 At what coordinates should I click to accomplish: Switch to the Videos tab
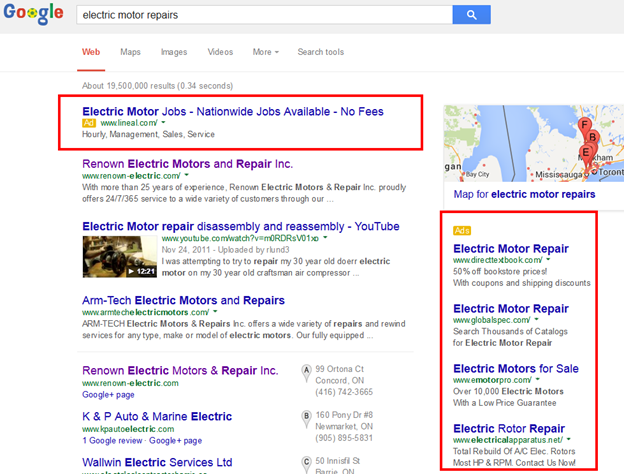(220, 52)
